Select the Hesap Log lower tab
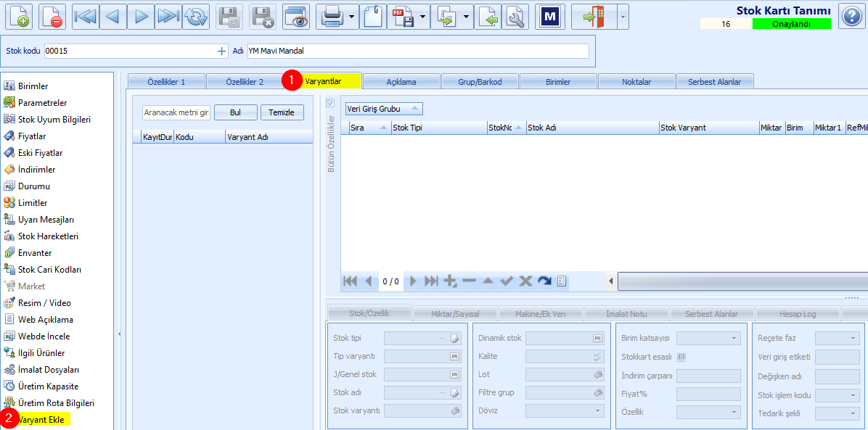This screenshot has height=430, width=868. (798, 314)
